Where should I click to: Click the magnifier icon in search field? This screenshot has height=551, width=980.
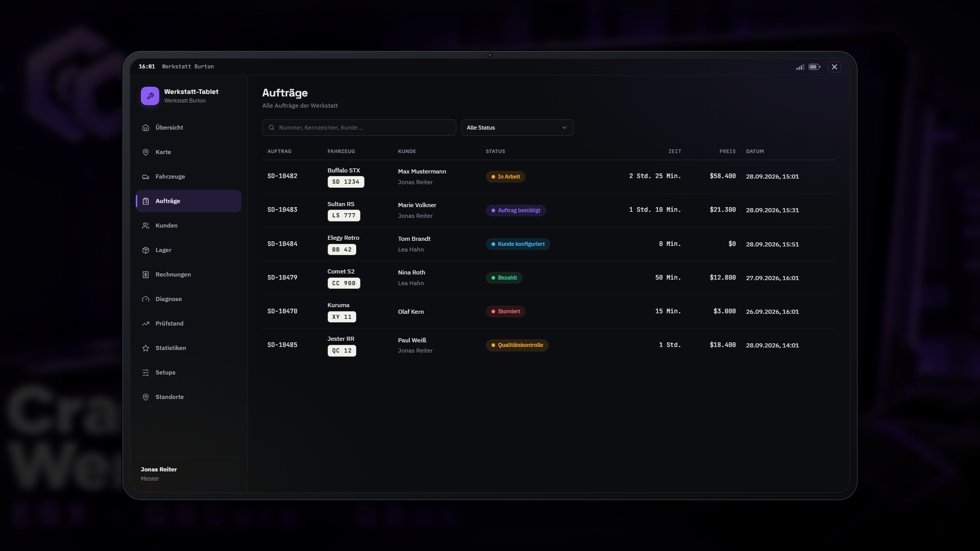point(272,128)
